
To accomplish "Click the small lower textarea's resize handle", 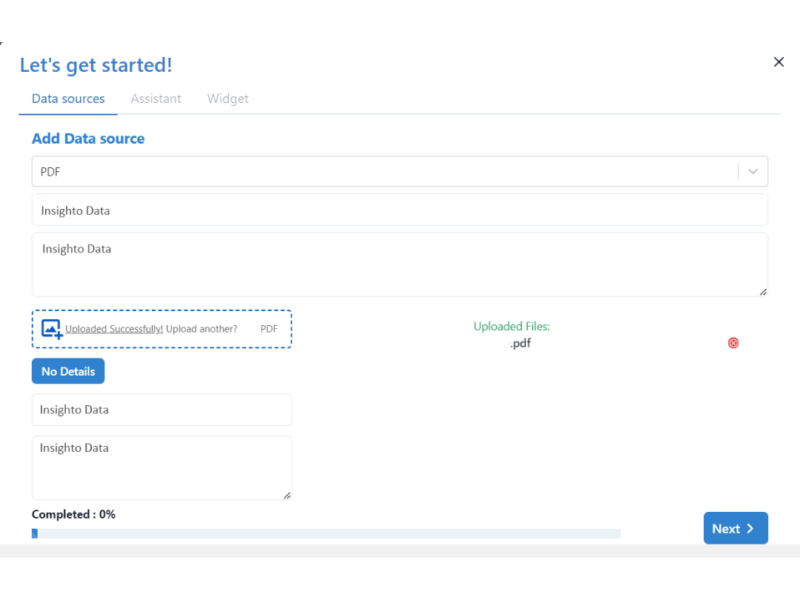I will [287, 495].
